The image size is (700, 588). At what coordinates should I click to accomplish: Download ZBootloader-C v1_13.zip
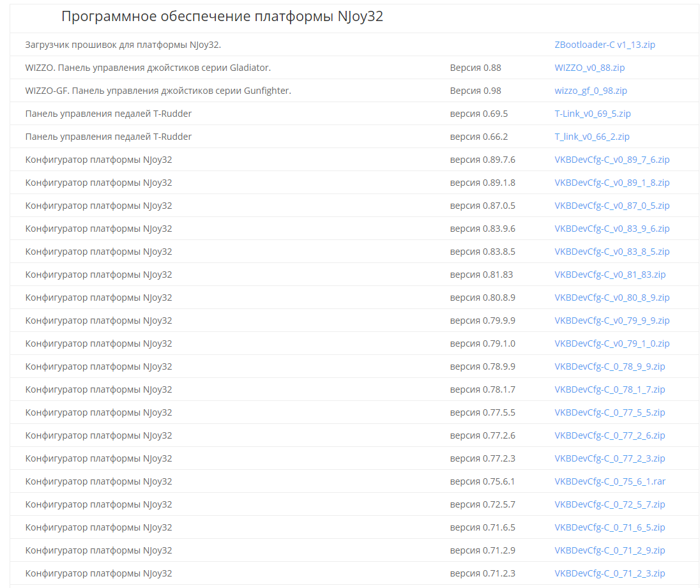[604, 45]
